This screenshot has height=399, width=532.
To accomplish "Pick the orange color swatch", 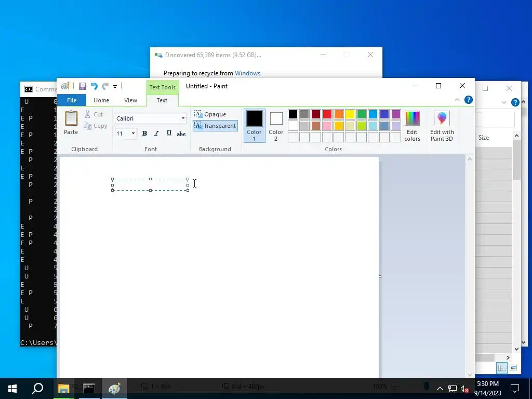I will [x=339, y=114].
